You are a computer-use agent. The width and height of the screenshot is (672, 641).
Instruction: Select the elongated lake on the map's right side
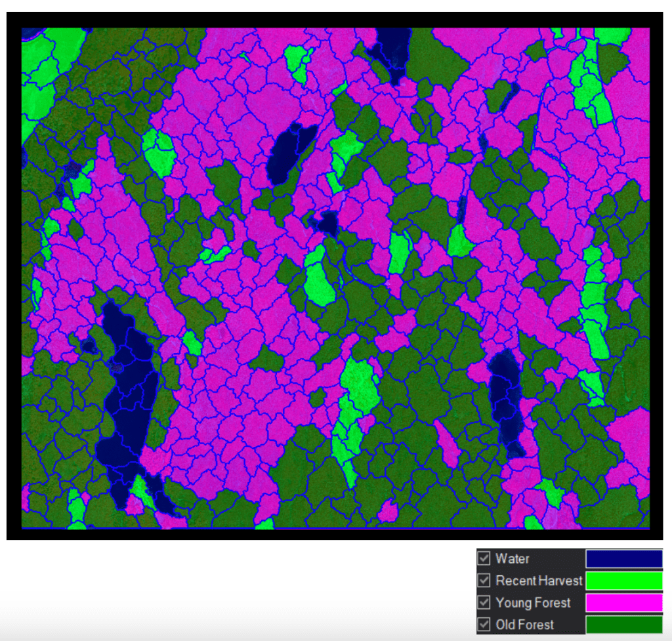(506, 400)
